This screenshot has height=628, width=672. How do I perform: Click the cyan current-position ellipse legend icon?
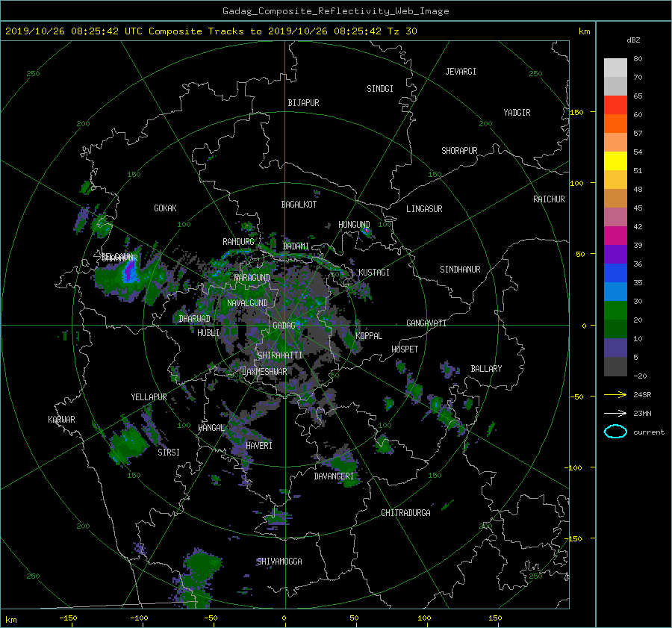pyautogui.click(x=615, y=432)
